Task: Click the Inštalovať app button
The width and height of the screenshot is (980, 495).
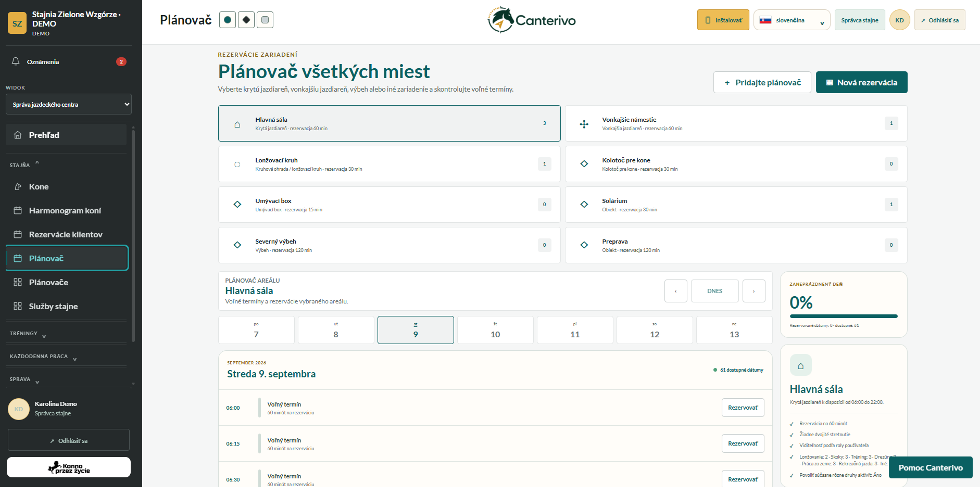Action: tap(723, 20)
